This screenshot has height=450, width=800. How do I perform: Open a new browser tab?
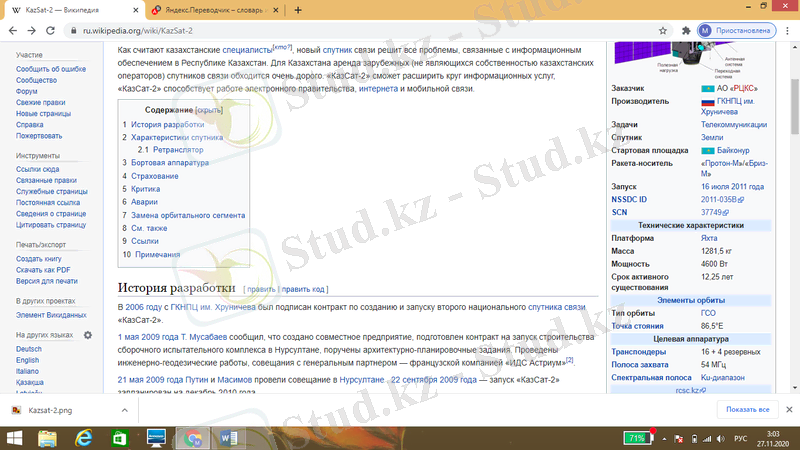point(298,10)
